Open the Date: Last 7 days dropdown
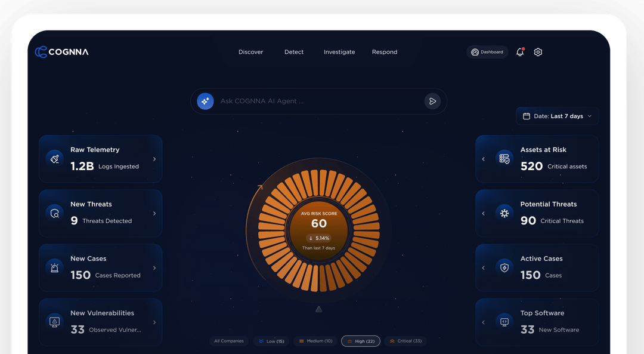This screenshot has height=354, width=644. tap(558, 116)
